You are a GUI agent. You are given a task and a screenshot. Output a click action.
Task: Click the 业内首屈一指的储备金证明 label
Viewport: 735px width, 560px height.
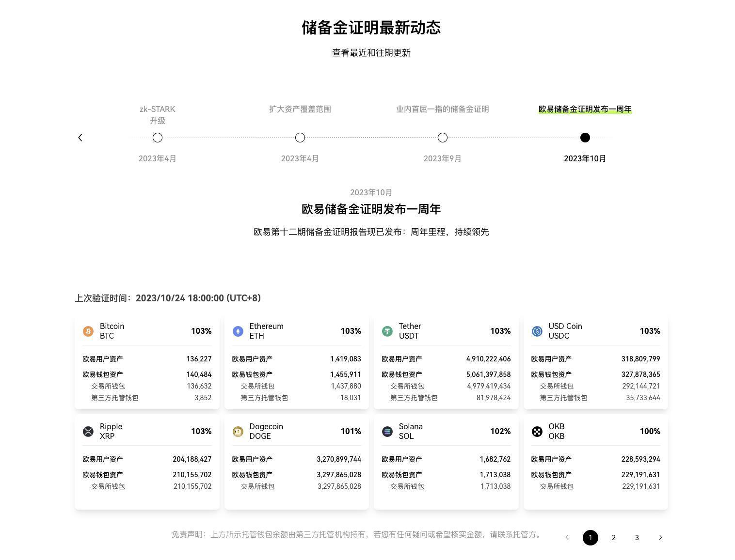pyautogui.click(x=443, y=109)
